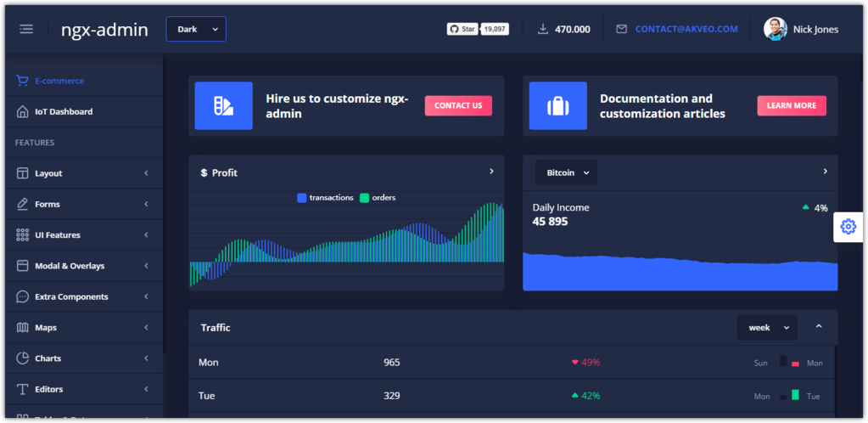Expand the UI Features menu chevron
Image resolution: width=868 pixels, height=423 pixels.
(x=146, y=235)
